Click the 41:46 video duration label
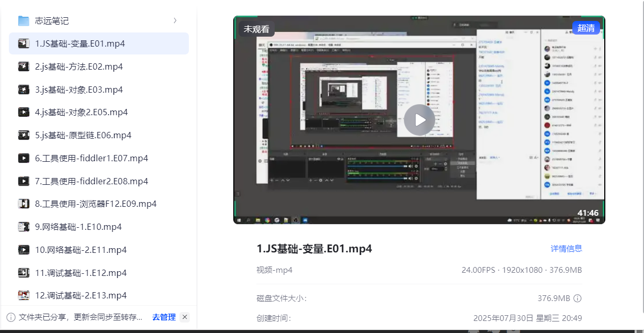This screenshot has height=333, width=644. pos(589,213)
